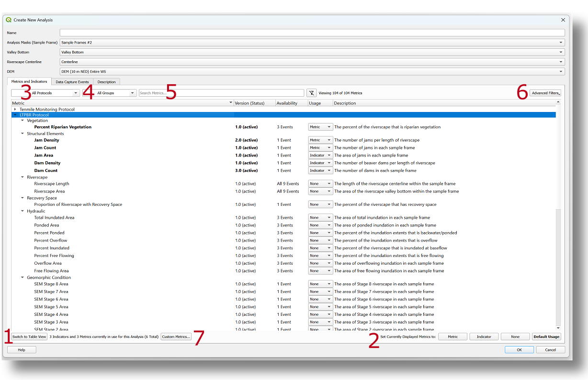The width and height of the screenshot is (588, 380).
Task: Click the clear filters funnel icon
Action: point(311,93)
